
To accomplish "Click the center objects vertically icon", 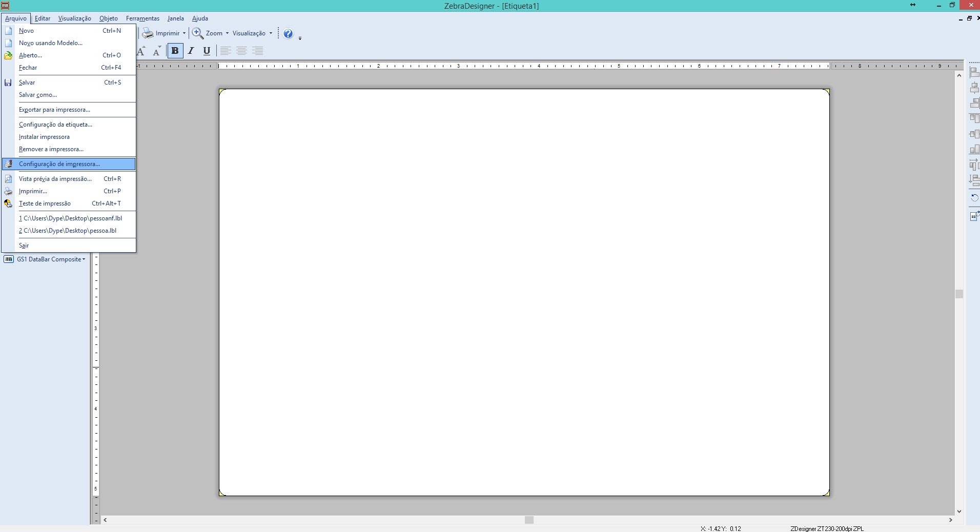I will [x=974, y=134].
